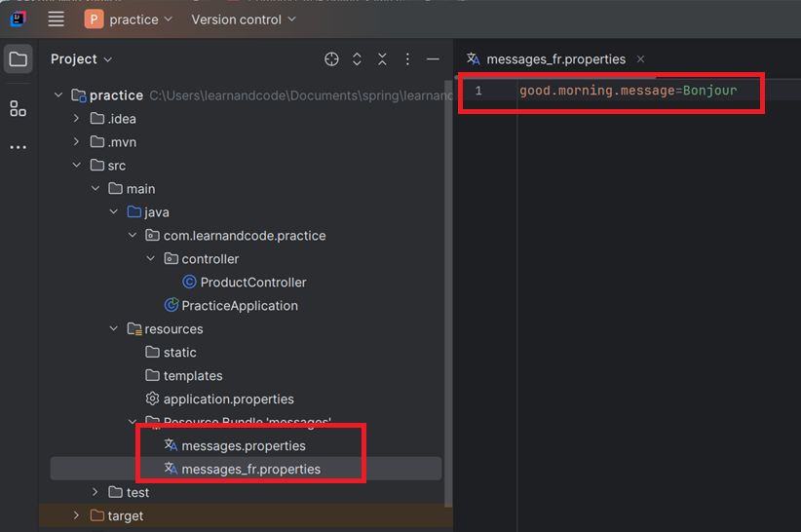Screen dimensions: 801x532
Task: Expand the test folder
Action: pos(95,492)
